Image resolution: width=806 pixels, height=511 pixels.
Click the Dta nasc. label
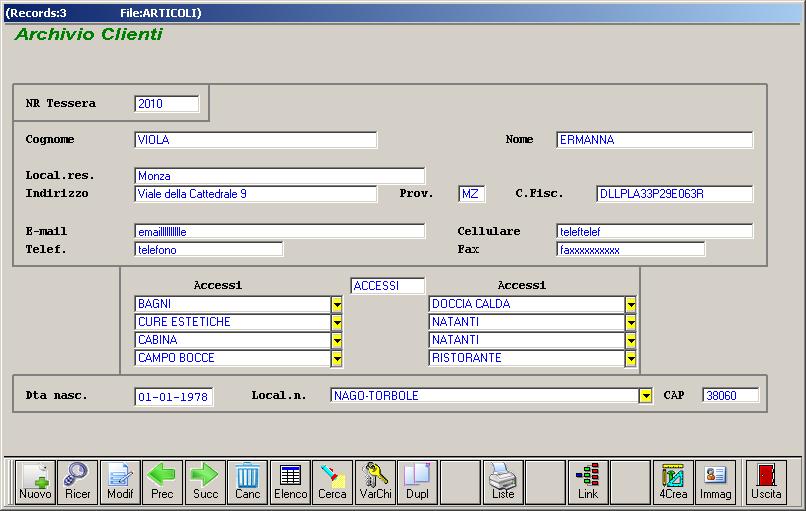(x=57, y=395)
